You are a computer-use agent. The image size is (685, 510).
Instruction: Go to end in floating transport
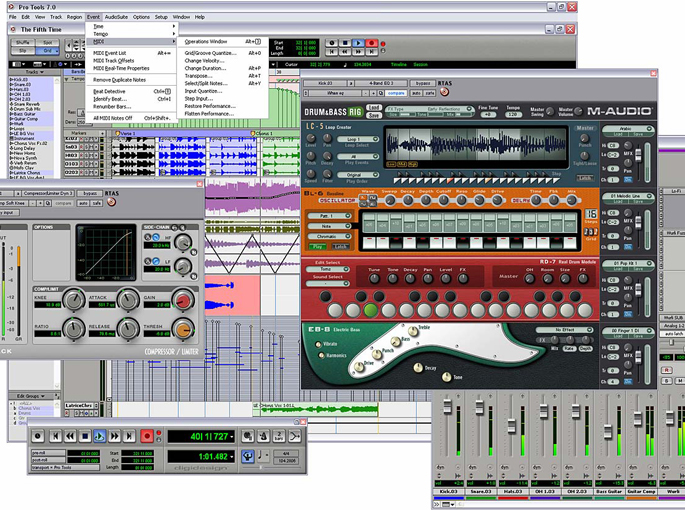click(x=129, y=436)
